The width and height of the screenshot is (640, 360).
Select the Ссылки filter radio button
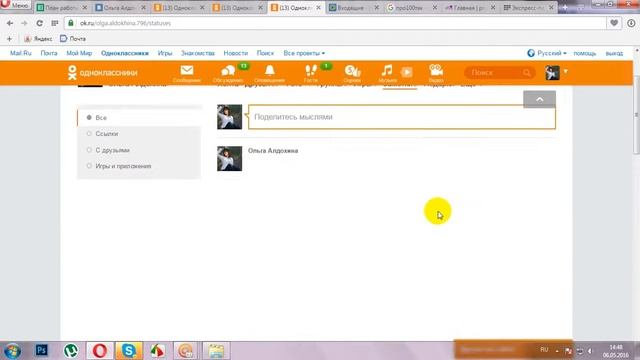click(89, 133)
